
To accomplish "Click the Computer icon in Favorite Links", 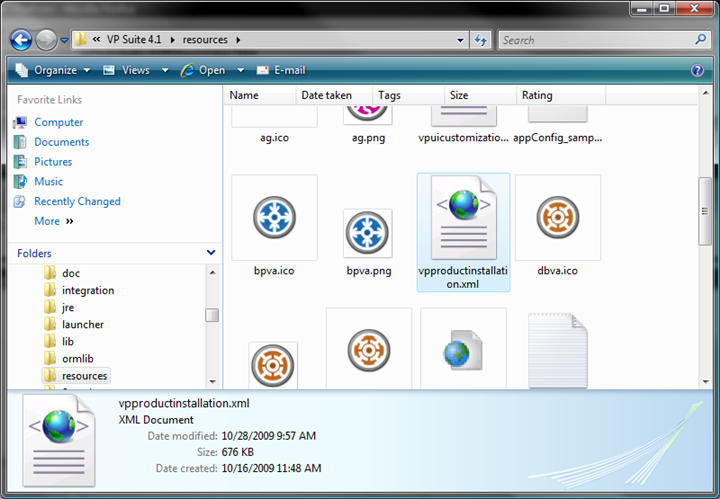I will pyautogui.click(x=20, y=122).
